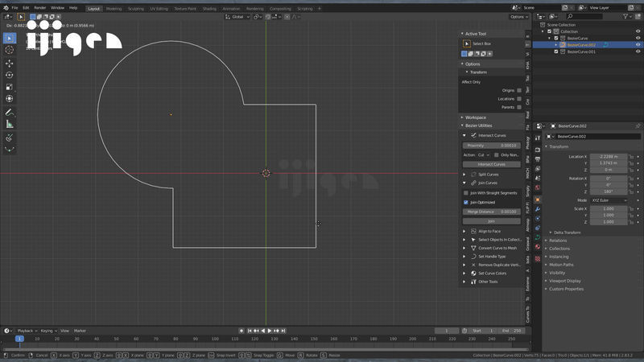Screen dimensions: 644x362
Task: Click the Remove Duplicate Verts X icon
Action: [473, 265]
